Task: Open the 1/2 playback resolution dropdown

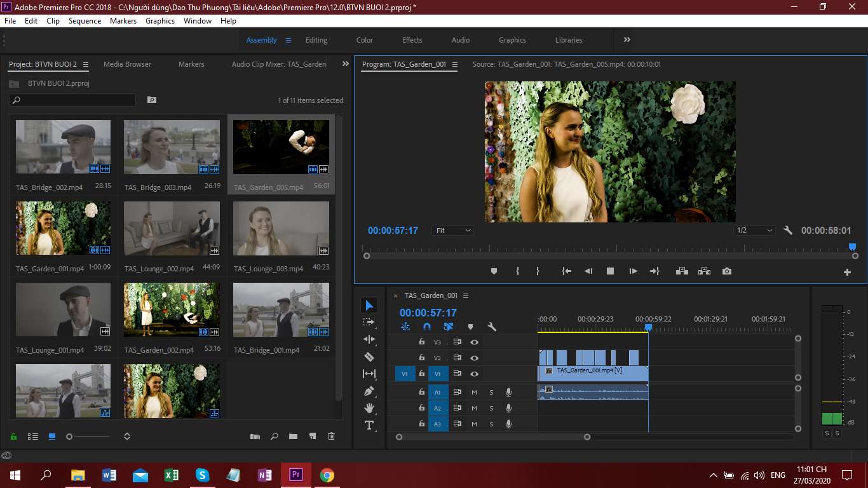Action: click(755, 231)
